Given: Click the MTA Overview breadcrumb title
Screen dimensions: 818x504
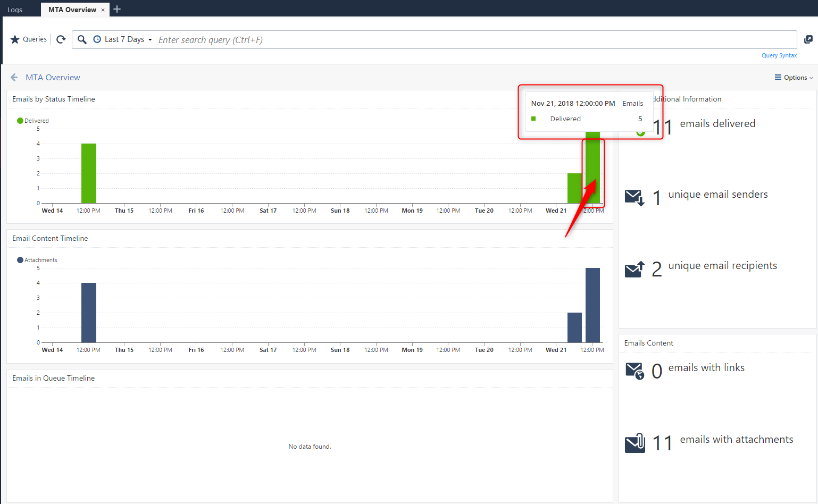Looking at the screenshot, I should point(53,78).
